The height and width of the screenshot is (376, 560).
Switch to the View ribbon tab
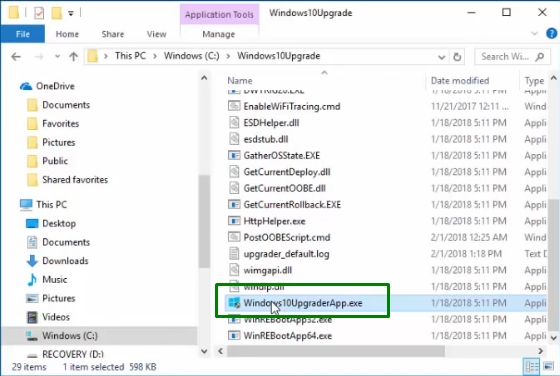click(x=156, y=34)
